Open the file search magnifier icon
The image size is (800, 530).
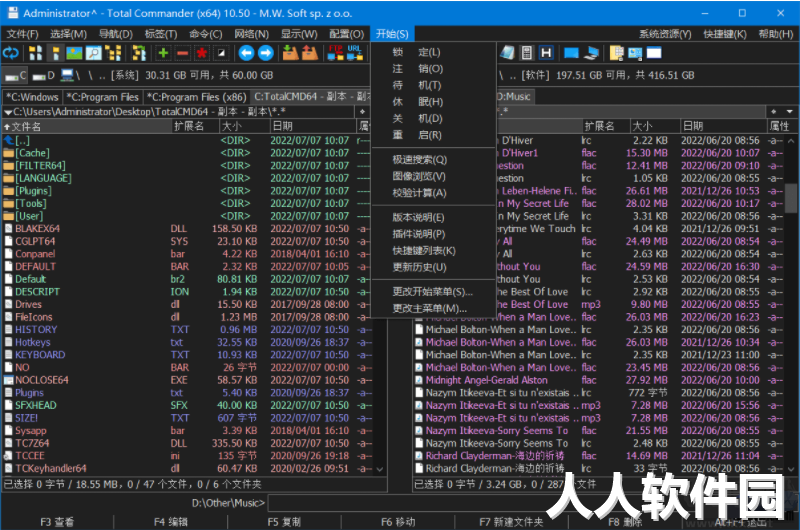coord(93,53)
